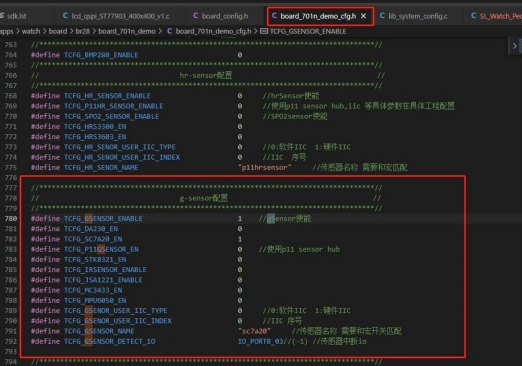Open the board_701n_demo folder breadcrumb
Image resolution: width=522 pixels, height=366 pixels.
pyautogui.click(x=127, y=31)
